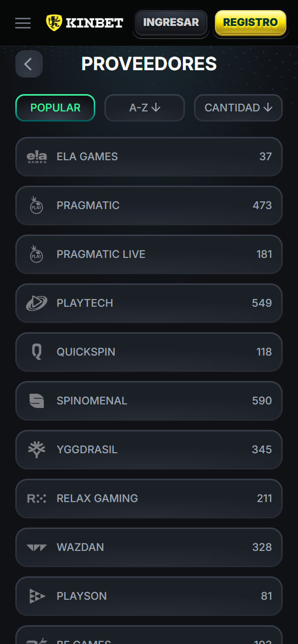This screenshot has width=298, height=644.
Task: Open the partially visible BF Games row
Action: tap(149, 635)
